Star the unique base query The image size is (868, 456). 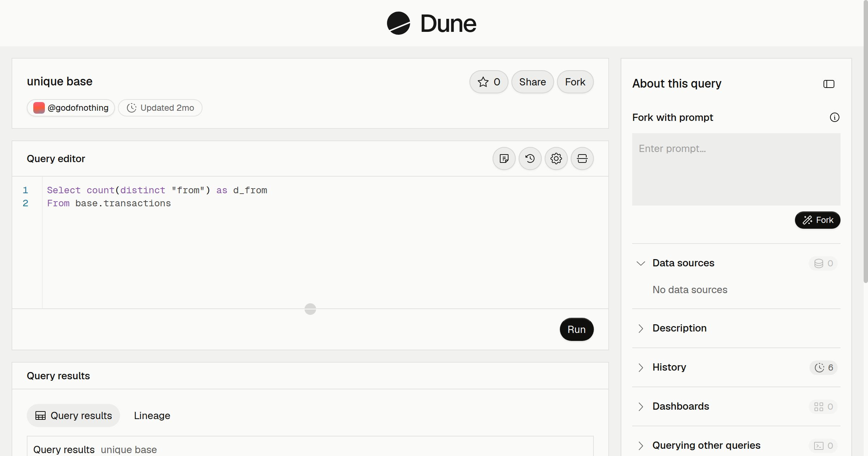[x=489, y=82]
